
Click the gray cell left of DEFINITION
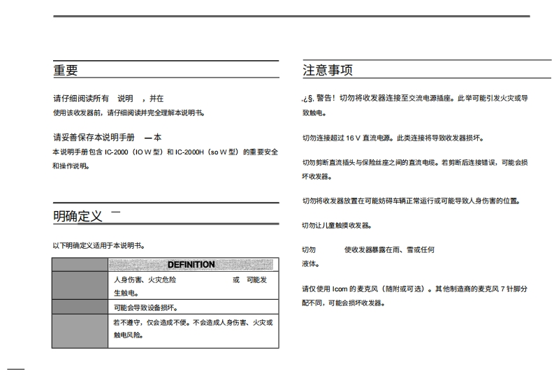[80, 265]
